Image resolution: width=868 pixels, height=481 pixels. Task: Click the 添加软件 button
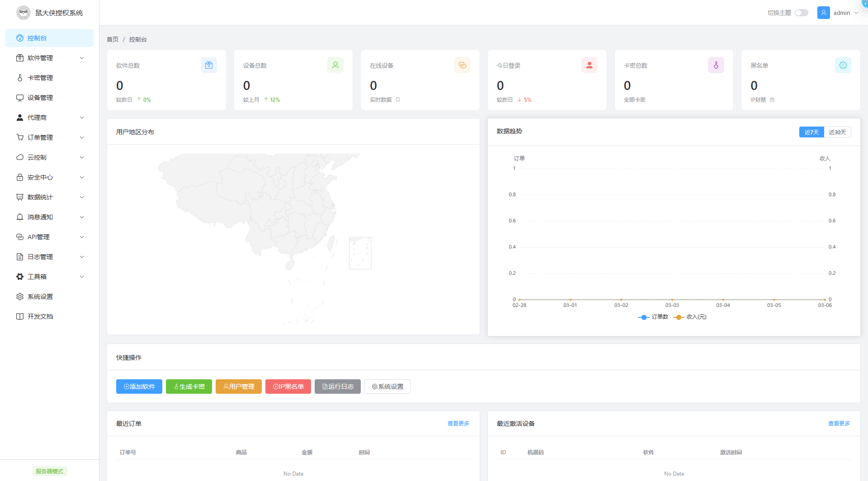click(139, 387)
